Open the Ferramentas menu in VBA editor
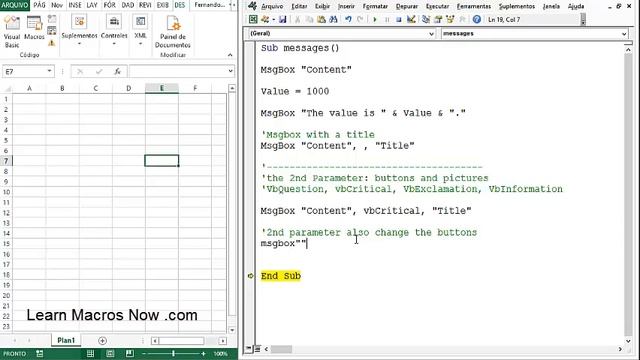The image size is (640, 360). pos(473,6)
